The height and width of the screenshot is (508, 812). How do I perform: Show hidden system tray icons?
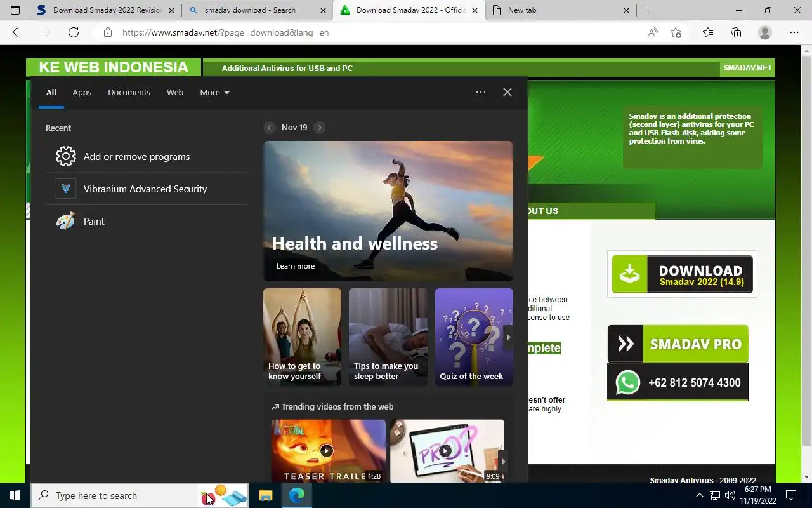(700, 496)
